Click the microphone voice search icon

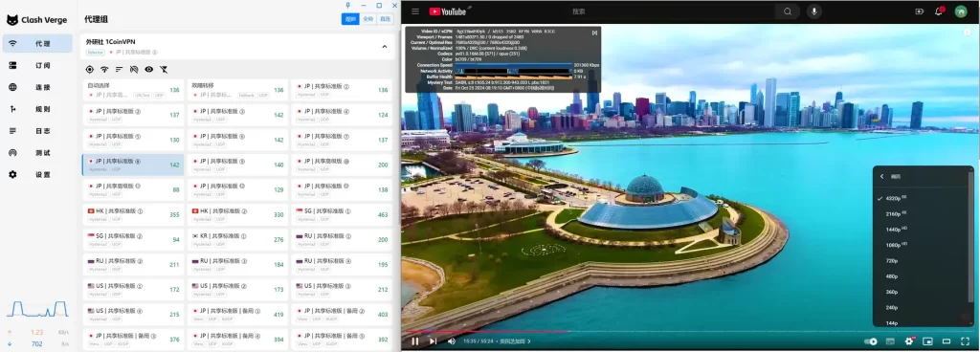coord(813,11)
